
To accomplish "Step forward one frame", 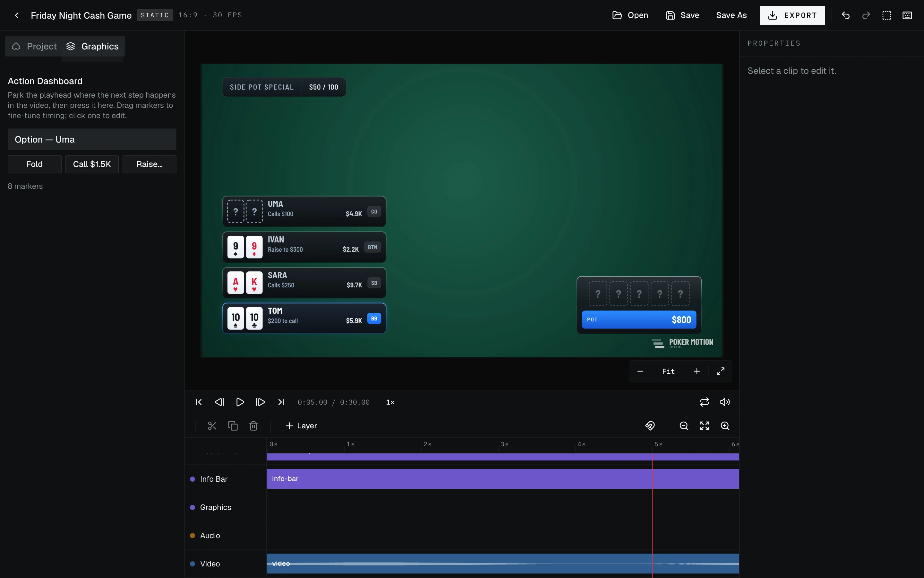I will coord(261,402).
